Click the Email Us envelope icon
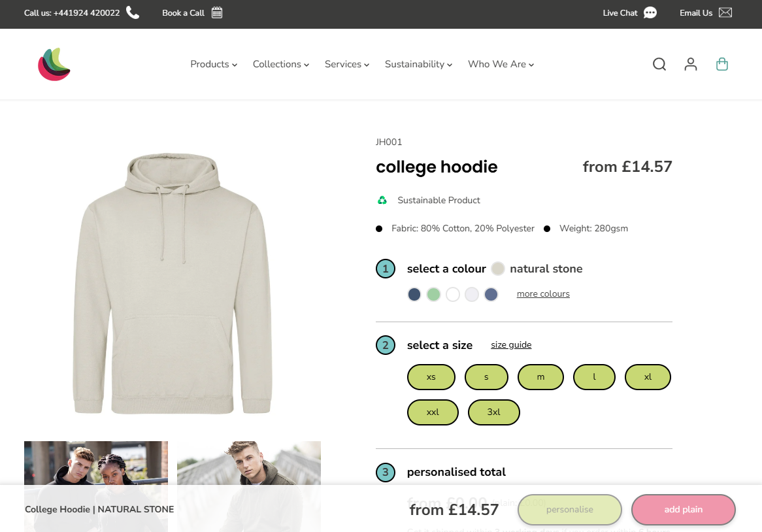 pyautogui.click(x=725, y=12)
